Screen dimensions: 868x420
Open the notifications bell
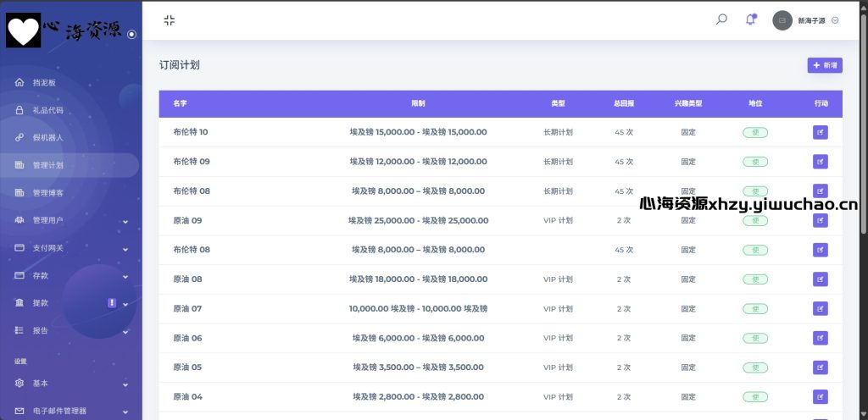click(750, 19)
